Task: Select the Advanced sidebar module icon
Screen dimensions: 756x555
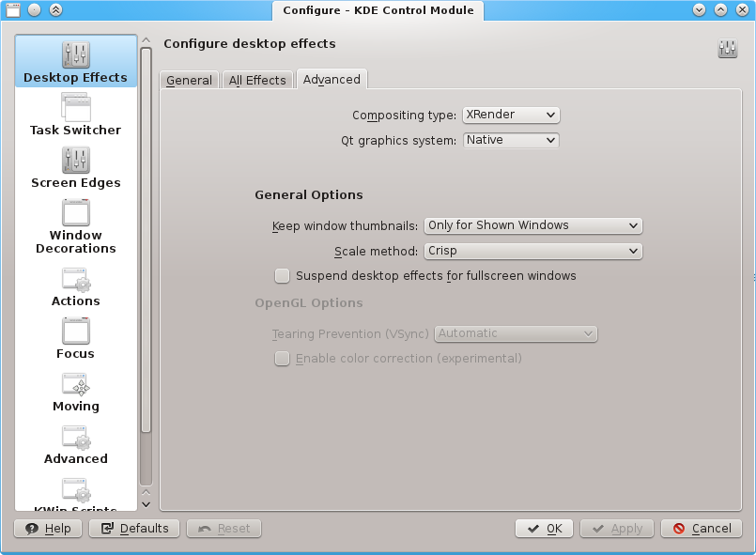Action: coord(76,438)
